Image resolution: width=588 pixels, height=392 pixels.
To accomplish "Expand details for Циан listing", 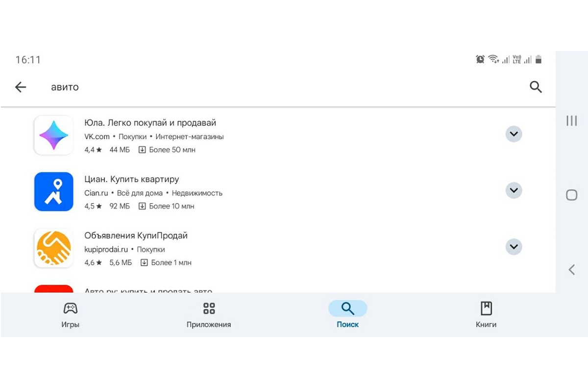I will tap(514, 190).
